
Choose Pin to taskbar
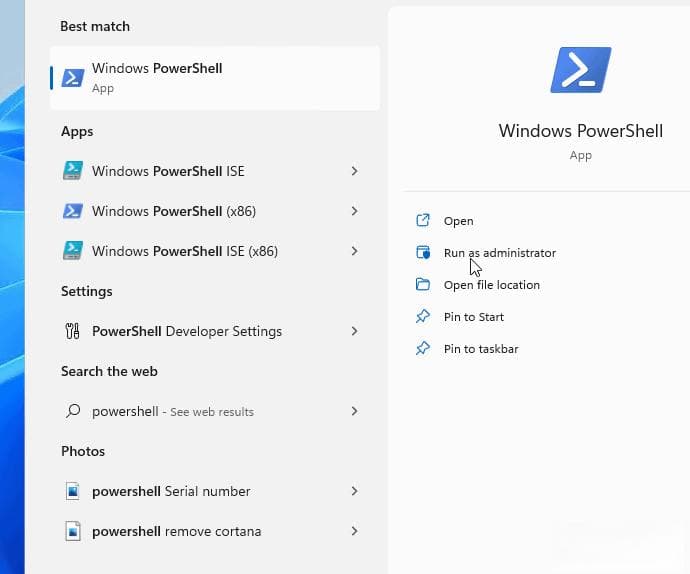pos(481,349)
